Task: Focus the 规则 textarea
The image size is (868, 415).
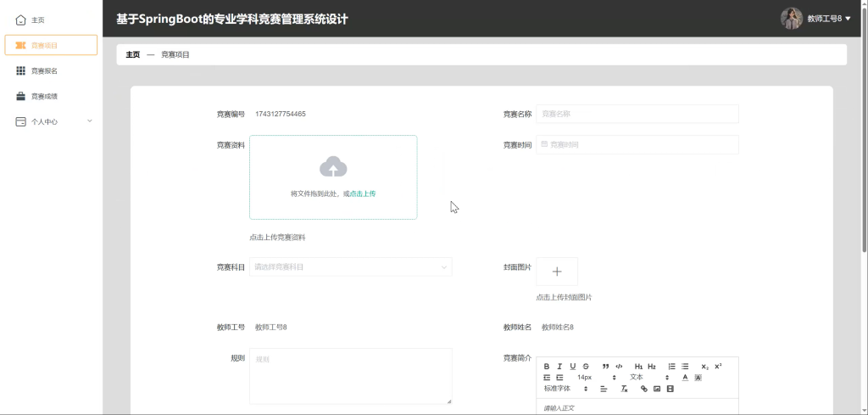Action: click(350, 376)
